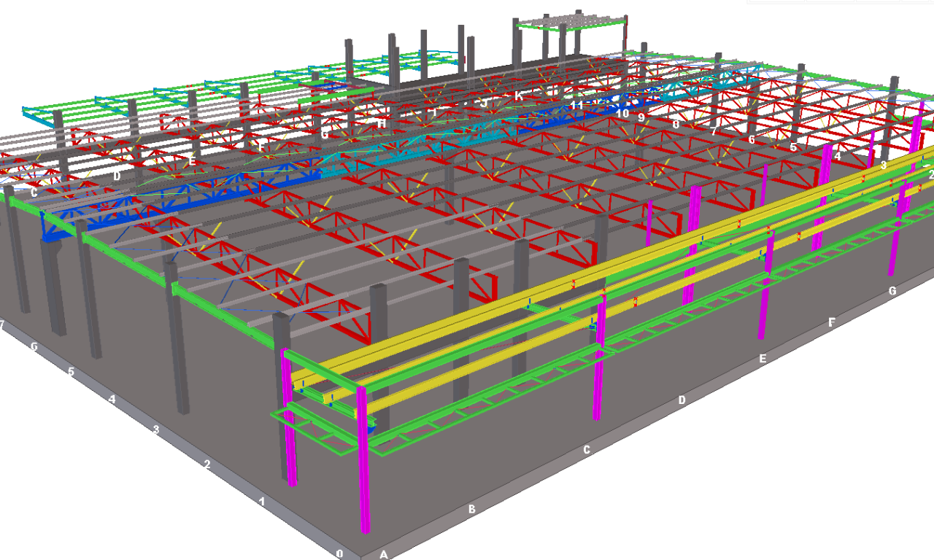Select grid label B on the slab
This screenshot has width=934, height=560.
point(471,510)
